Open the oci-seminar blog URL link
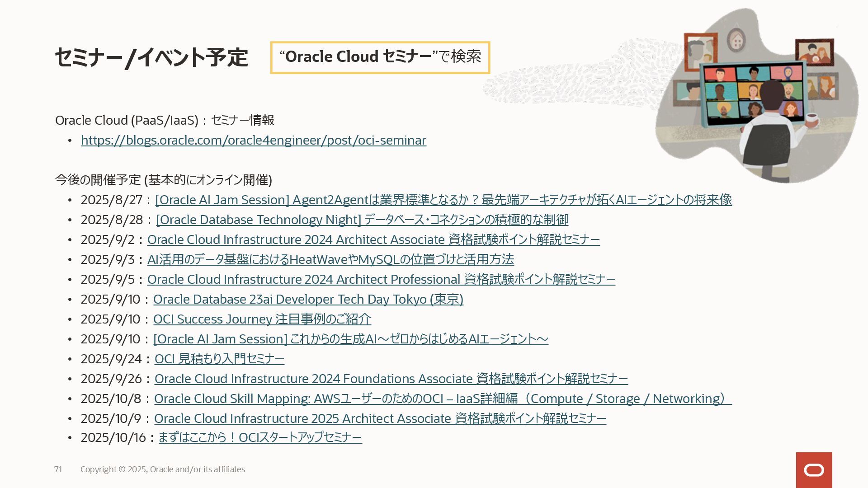 click(254, 141)
